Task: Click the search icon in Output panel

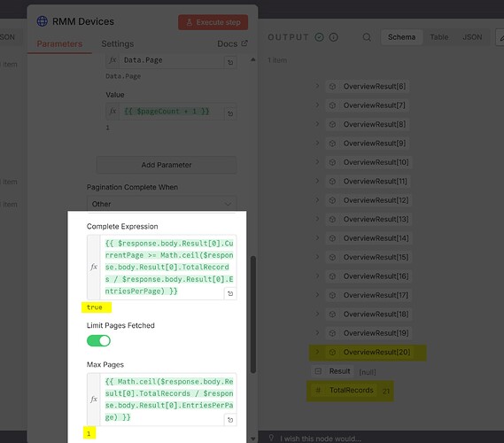Action: coord(367,37)
